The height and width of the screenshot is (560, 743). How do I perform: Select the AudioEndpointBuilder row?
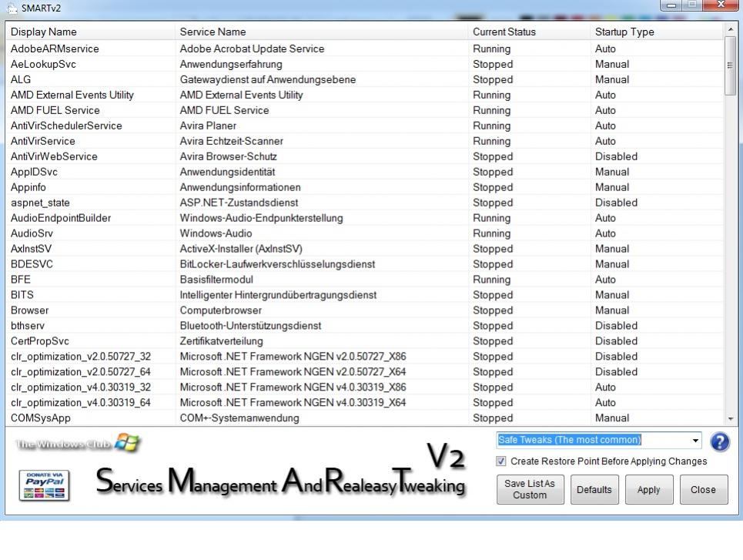pos(364,218)
